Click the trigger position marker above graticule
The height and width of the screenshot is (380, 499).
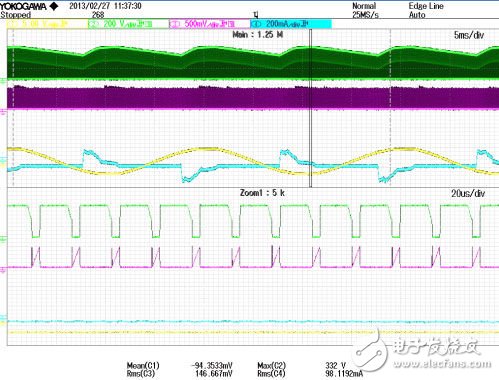coord(256,15)
